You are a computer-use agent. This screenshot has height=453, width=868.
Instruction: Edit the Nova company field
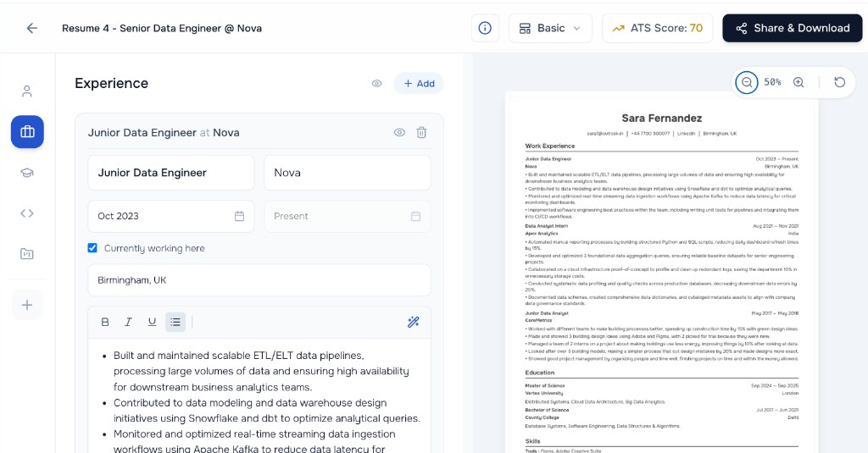[347, 173]
